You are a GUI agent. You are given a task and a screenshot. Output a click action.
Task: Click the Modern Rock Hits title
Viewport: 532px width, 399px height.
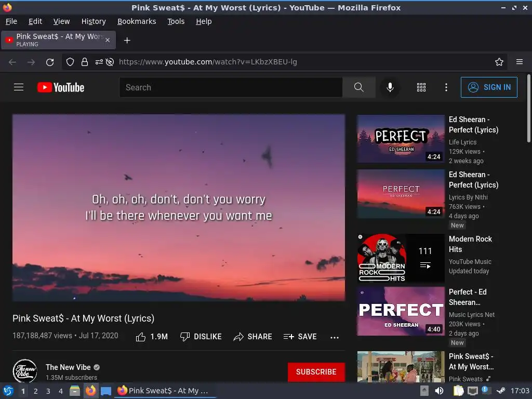pos(470,244)
